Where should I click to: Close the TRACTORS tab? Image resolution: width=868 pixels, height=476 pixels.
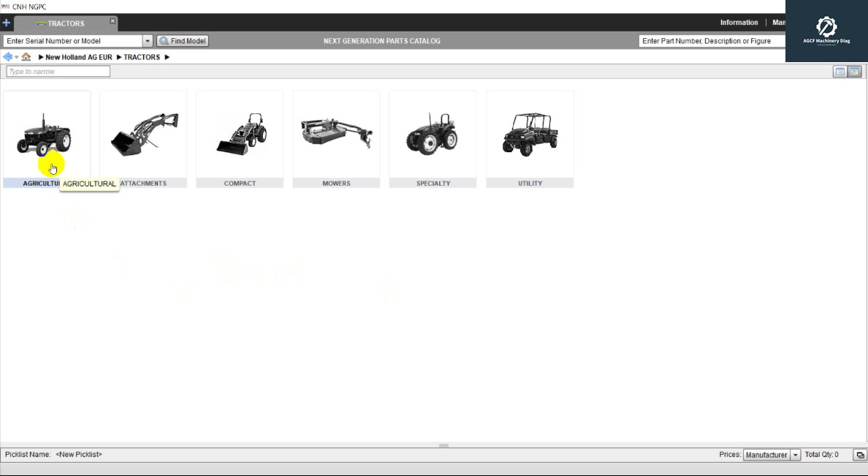coord(113,20)
